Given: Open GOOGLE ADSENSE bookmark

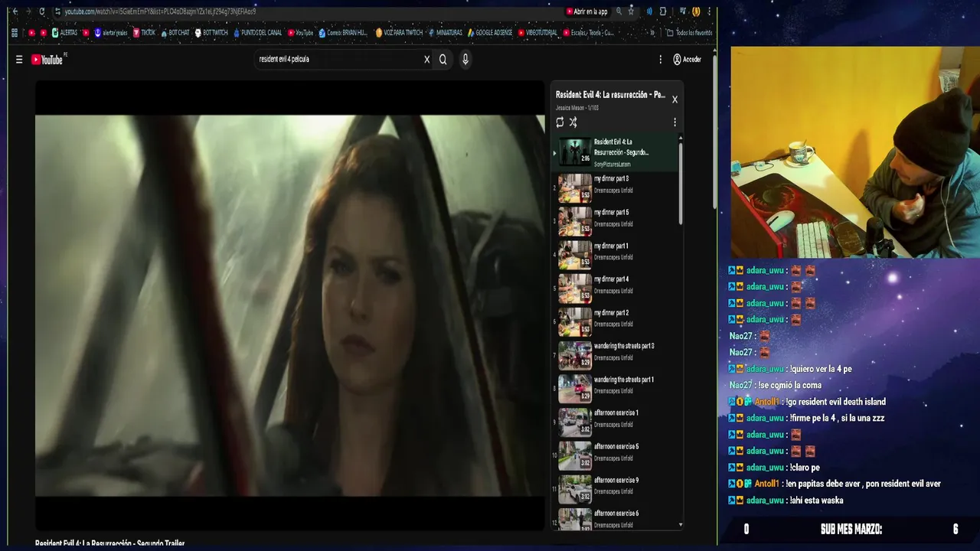Looking at the screenshot, I should point(490,33).
